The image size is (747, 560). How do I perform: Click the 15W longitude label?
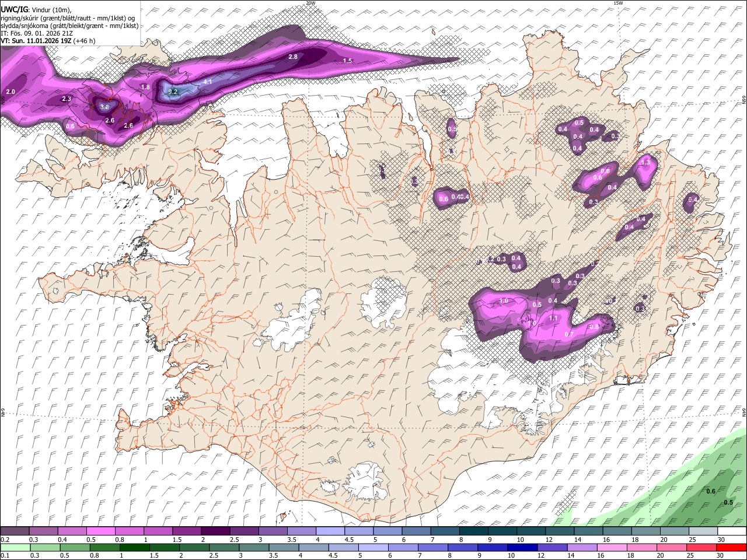pyautogui.click(x=618, y=3)
